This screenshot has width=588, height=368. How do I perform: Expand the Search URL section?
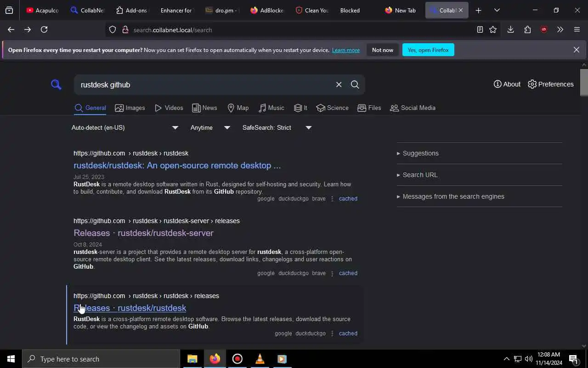[x=417, y=175]
